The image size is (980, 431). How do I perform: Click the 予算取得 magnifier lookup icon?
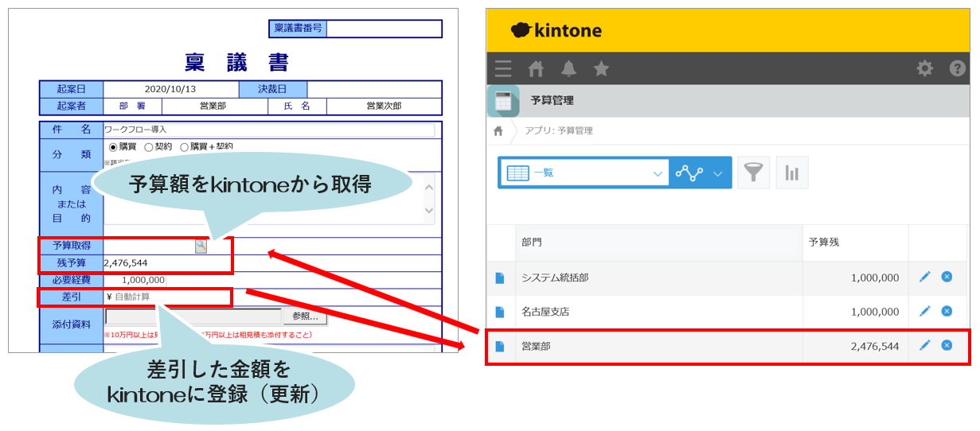[201, 247]
